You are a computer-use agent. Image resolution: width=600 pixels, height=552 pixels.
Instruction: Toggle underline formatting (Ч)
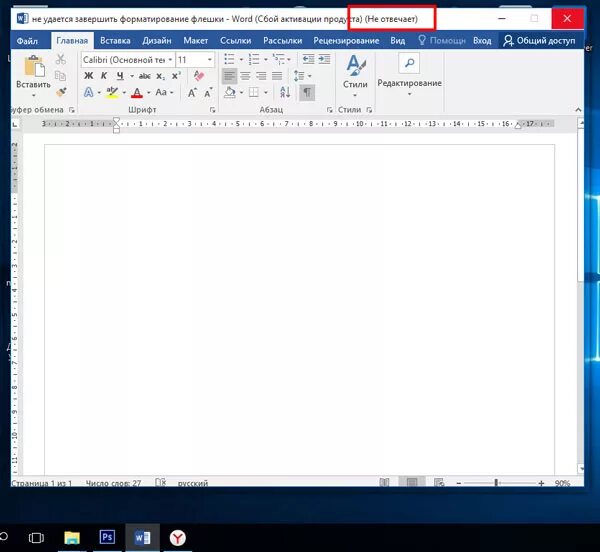[x=120, y=76]
